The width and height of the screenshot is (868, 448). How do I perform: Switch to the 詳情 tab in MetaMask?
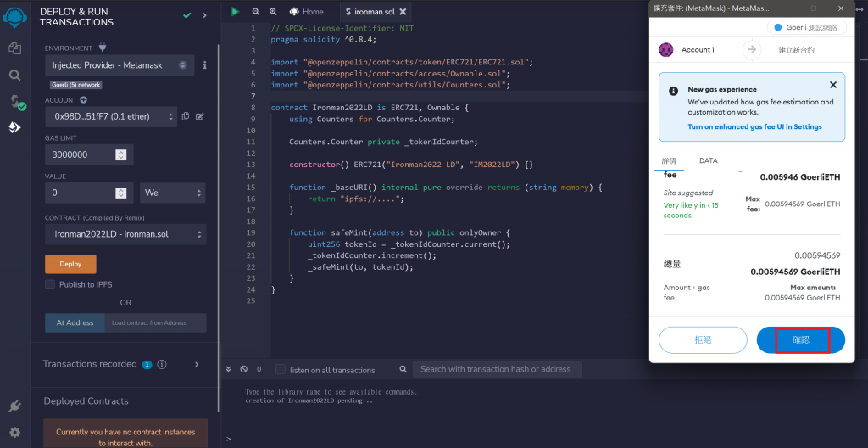click(x=669, y=161)
